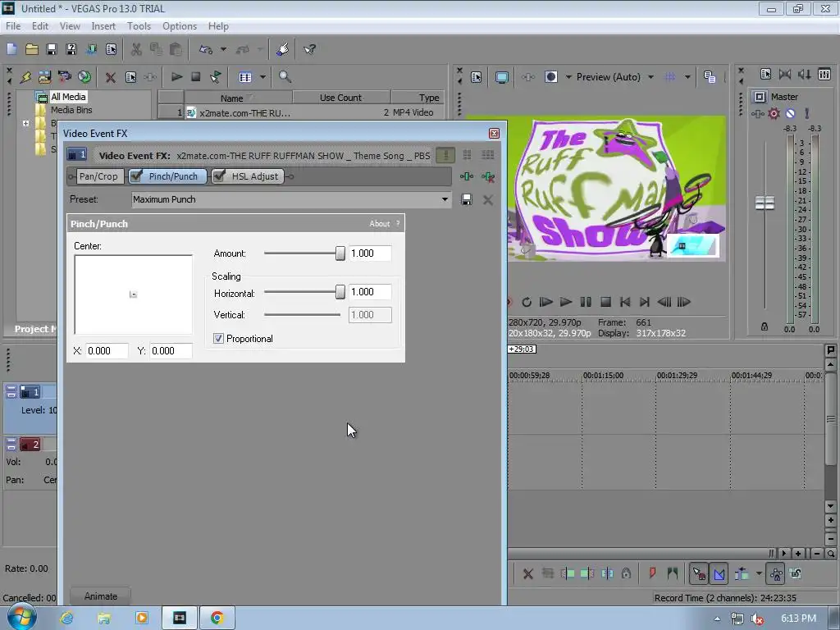Click the Undo arrow icon
The height and width of the screenshot is (630, 840).
pos(206,49)
